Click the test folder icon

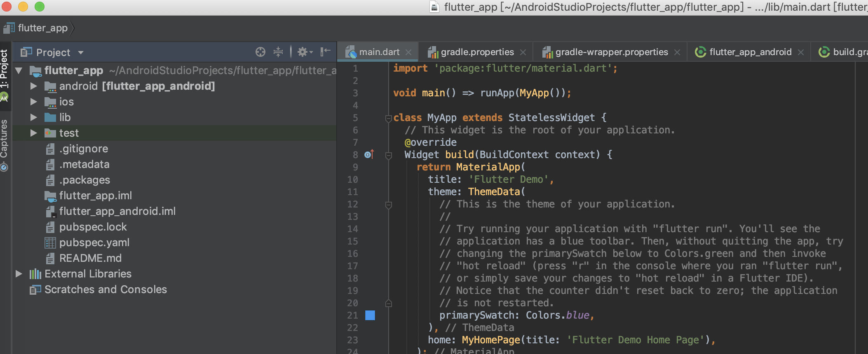coord(50,133)
